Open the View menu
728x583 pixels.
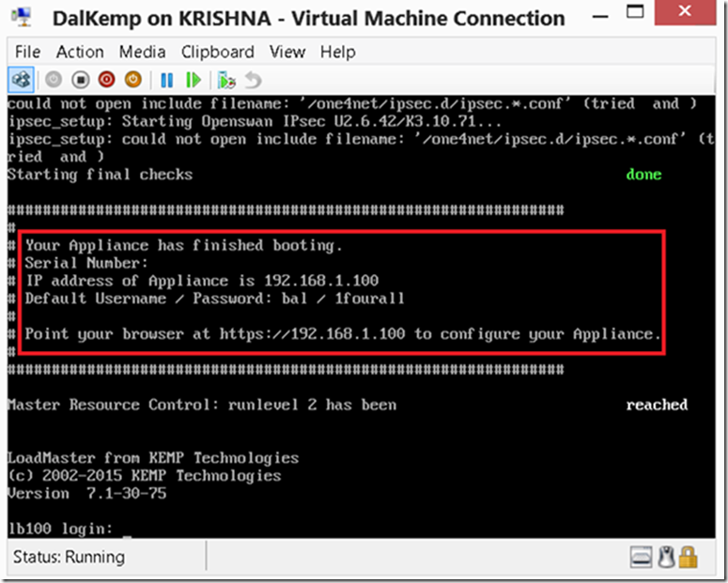tap(287, 52)
